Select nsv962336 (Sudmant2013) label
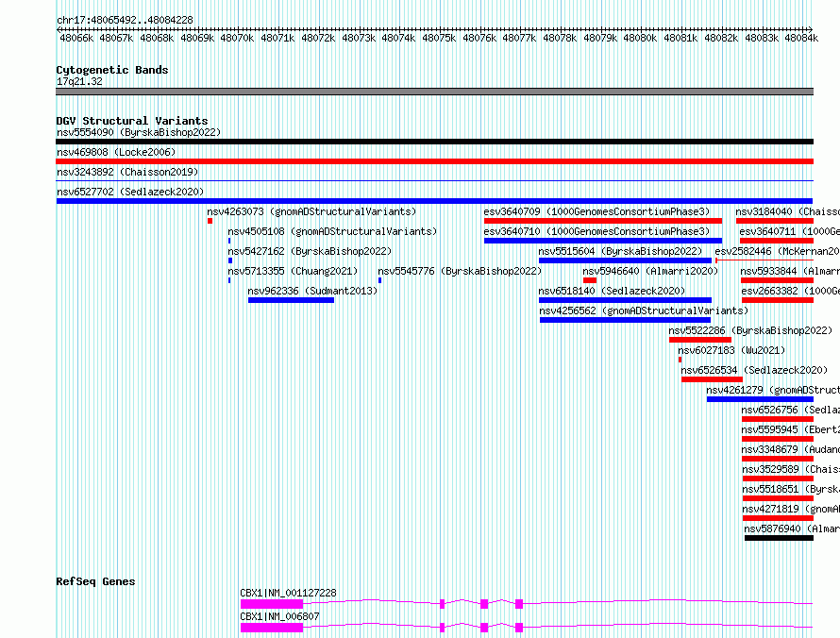Image resolution: width=840 pixels, height=638 pixels. 312,291
